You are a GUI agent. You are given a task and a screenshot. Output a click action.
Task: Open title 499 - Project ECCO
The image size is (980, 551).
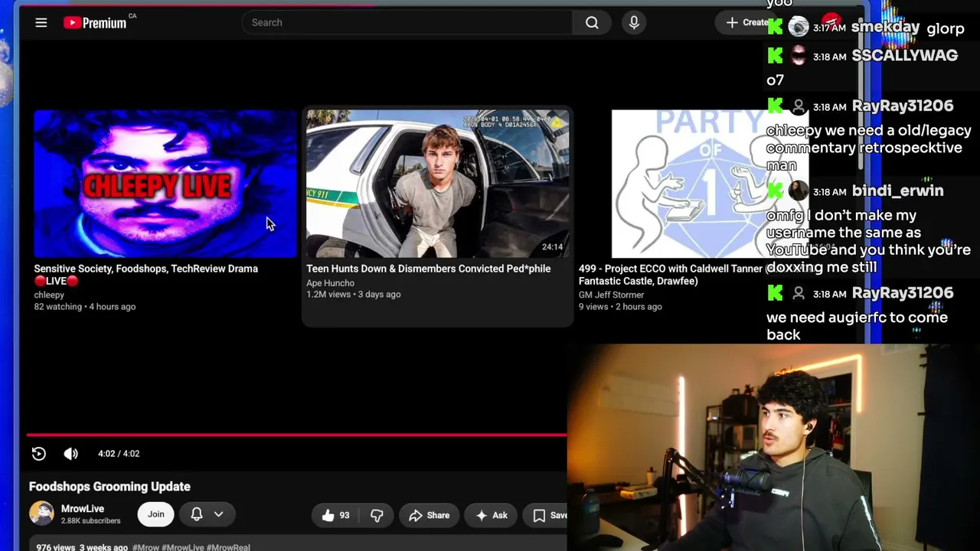coord(671,275)
